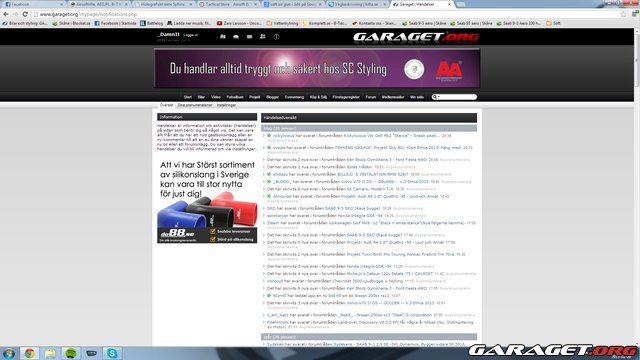Open Företagsregister in the navigation bar
Viewport: 640px width, 360px height.
pyautogui.click(x=346, y=97)
